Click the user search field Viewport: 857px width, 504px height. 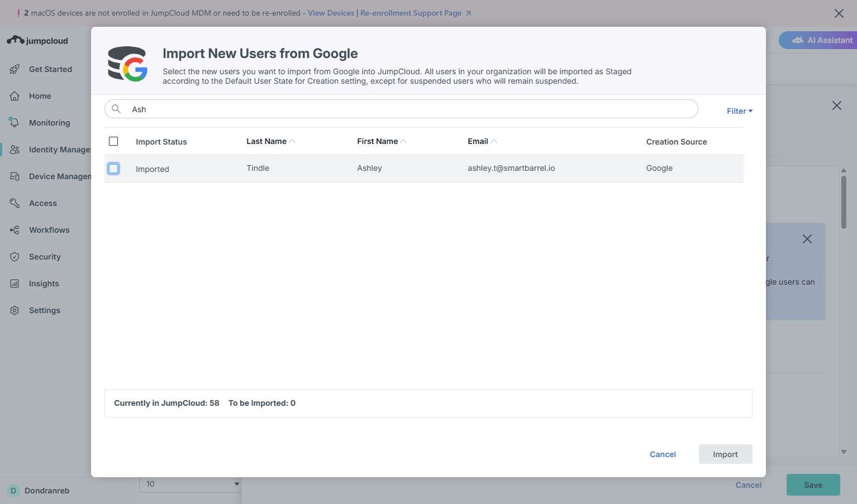pos(401,109)
